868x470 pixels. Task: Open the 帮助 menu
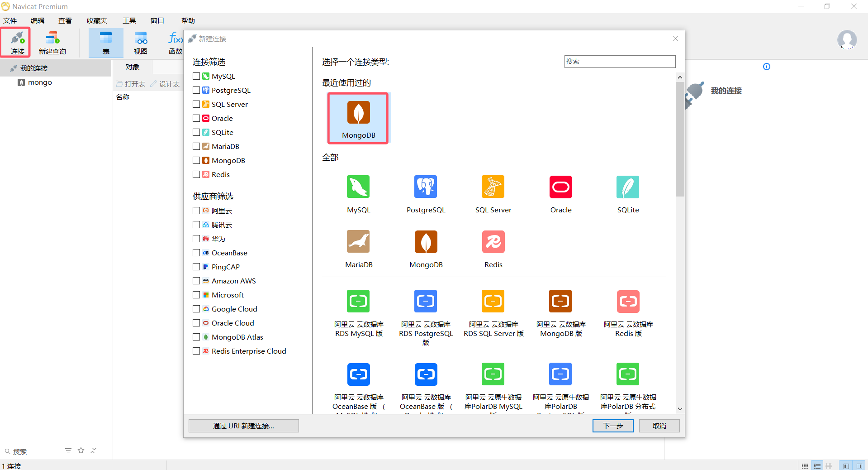tap(188, 20)
